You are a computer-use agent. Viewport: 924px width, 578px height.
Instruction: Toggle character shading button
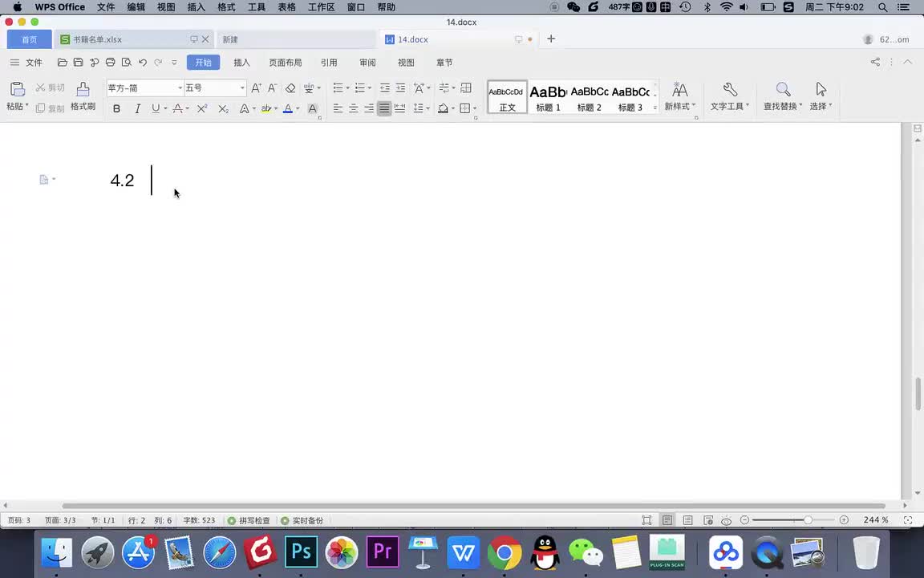pos(312,108)
